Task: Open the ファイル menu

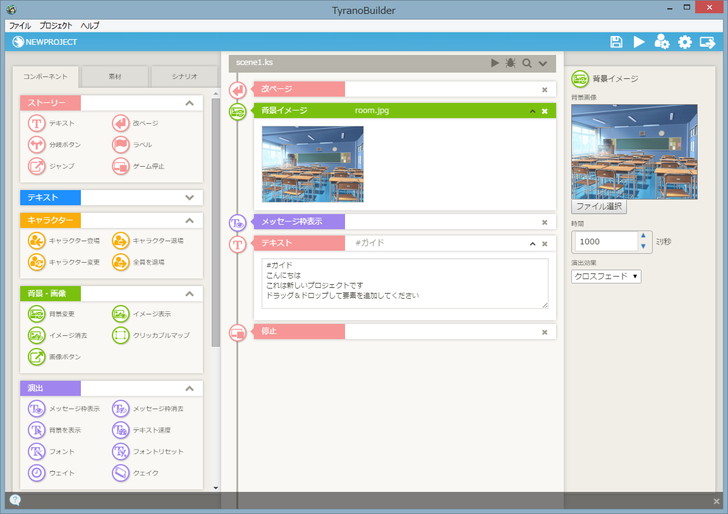Action: 20,26
